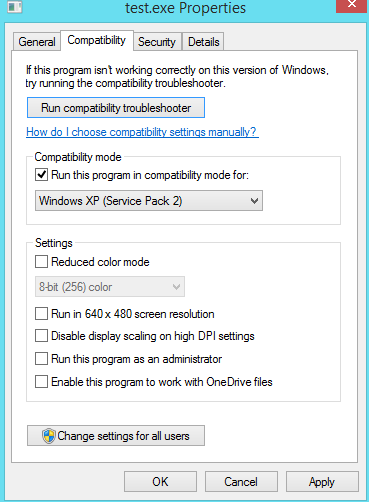Select the Details tab
The height and width of the screenshot is (502, 369).
203,42
